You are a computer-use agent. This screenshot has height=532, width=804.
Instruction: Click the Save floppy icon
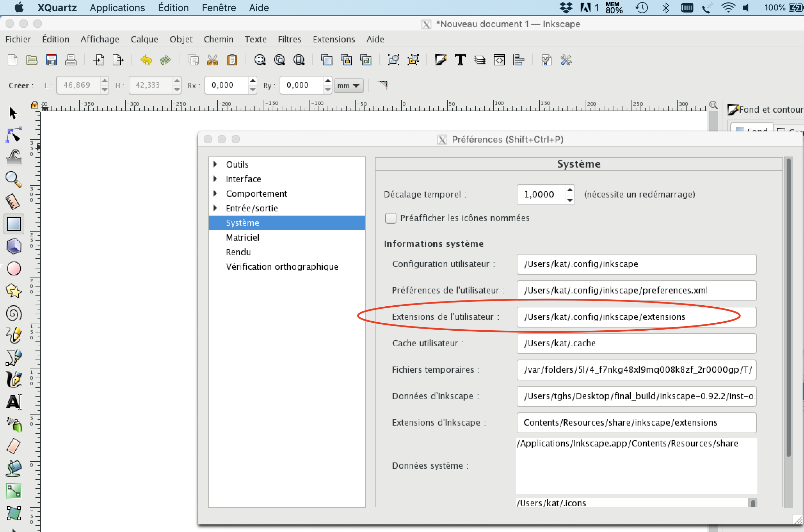51,60
